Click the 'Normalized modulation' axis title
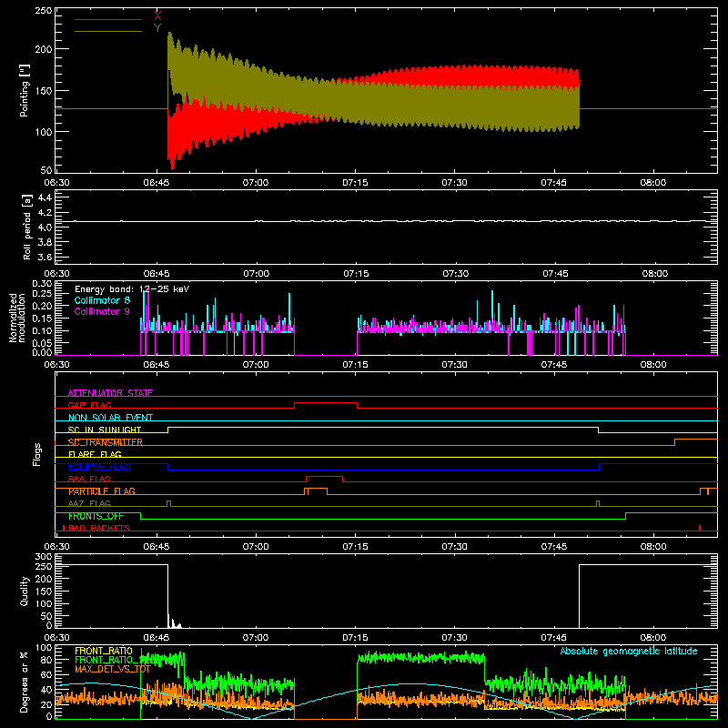Viewport: 728px width, 728px height. click(x=17, y=318)
